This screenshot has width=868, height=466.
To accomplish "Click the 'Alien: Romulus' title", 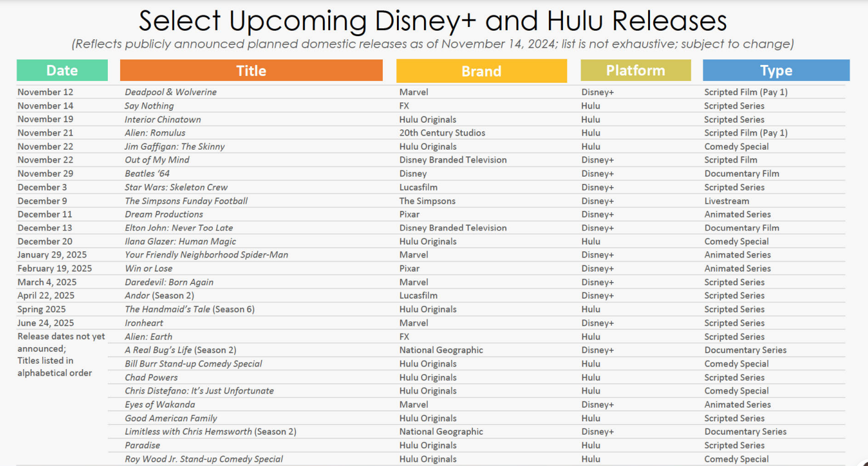I will [x=155, y=132].
